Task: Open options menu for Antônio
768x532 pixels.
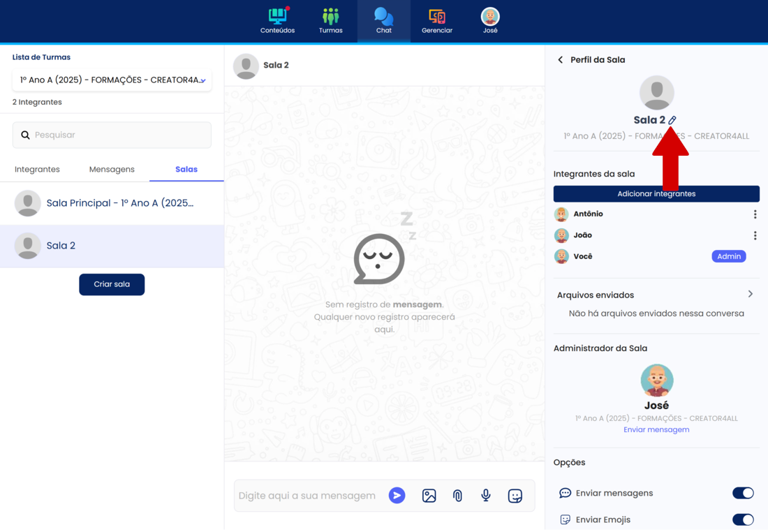Action: (755, 214)
